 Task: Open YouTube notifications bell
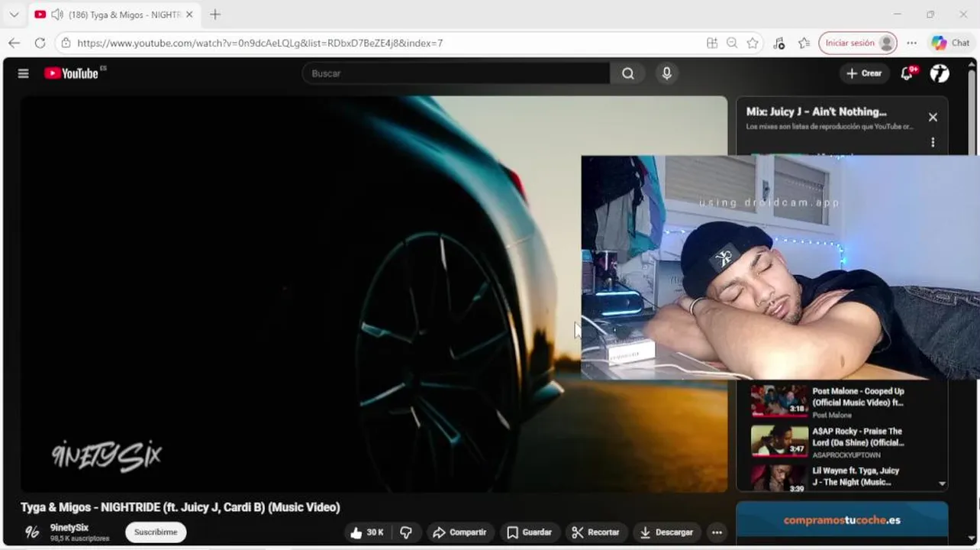(x=907, y=73)
